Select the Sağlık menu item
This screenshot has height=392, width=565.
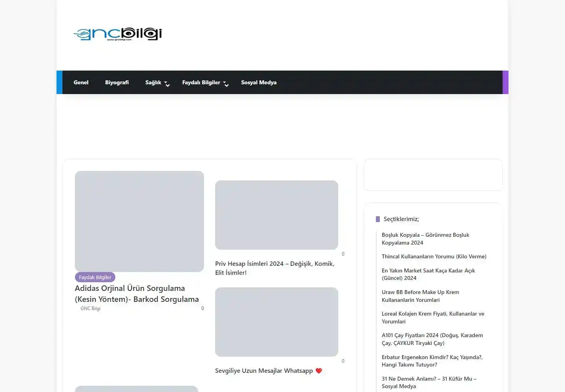(x=153, y=82)
